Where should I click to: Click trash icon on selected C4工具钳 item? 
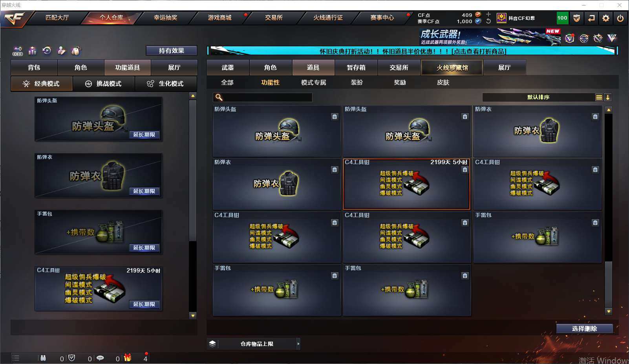(x=465, y=170)
